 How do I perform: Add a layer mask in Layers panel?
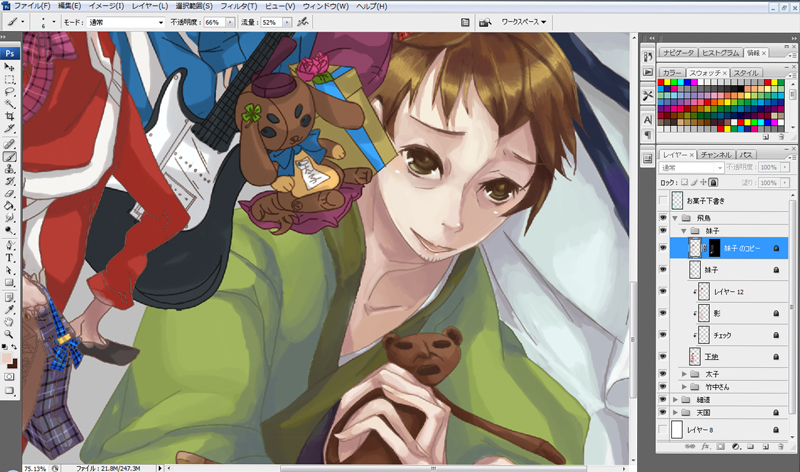720,446
